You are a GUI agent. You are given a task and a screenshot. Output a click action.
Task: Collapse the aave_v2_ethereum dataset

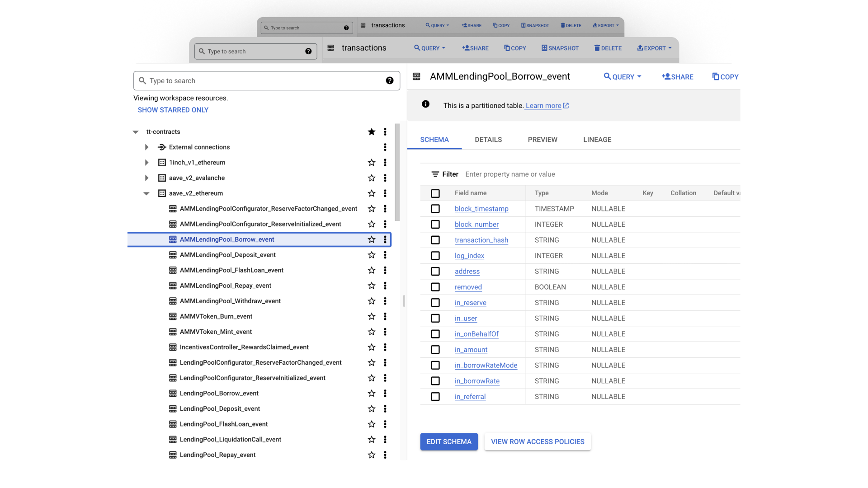(x=146, y=193)
